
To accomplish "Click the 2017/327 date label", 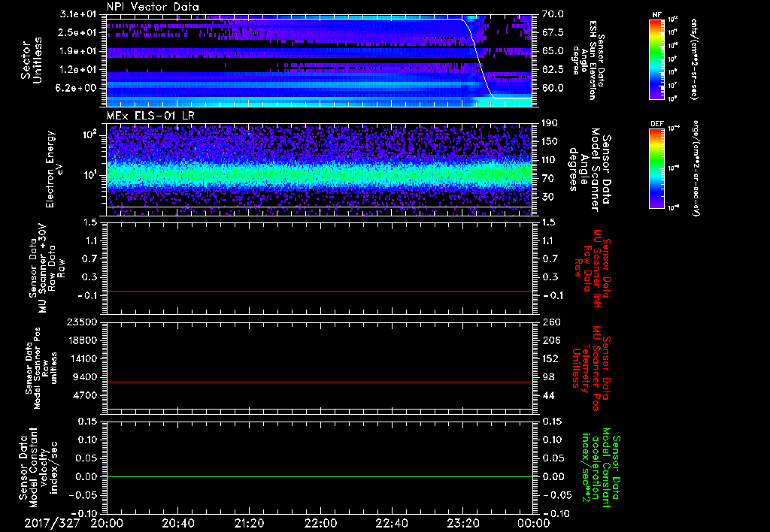I will coord(52,524).
